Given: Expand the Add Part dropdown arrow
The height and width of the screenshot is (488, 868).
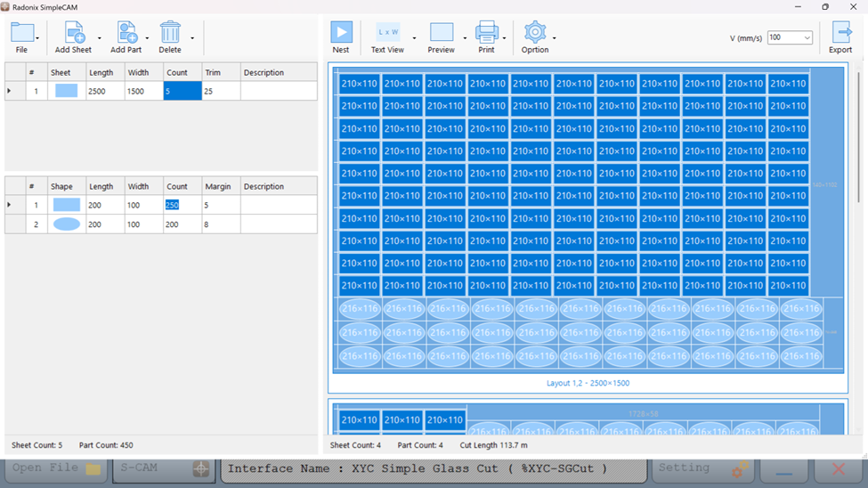Looking at the screenshot, I should pos(147,38).
